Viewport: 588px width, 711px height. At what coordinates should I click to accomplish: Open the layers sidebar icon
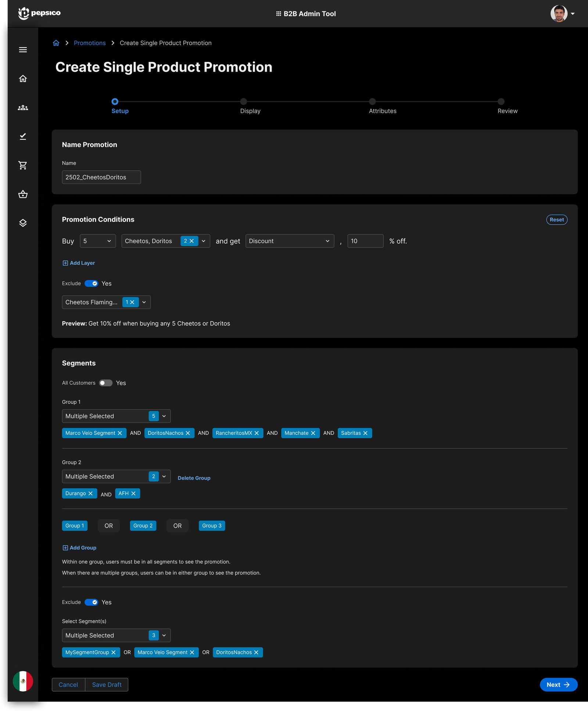pyautogui.click(x=23, y=223)
